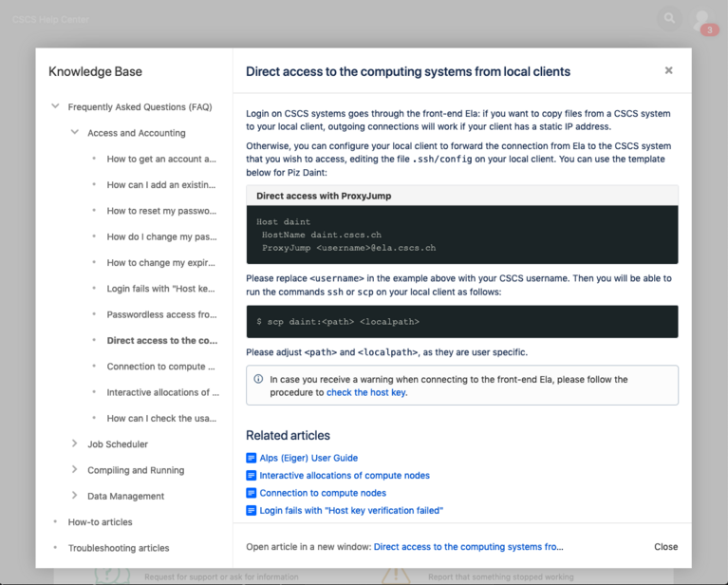This screenshot has height=585, width=728.
Task: Select Troubleshooting articles in the sidebar
Action: click(x=119, y=548)
